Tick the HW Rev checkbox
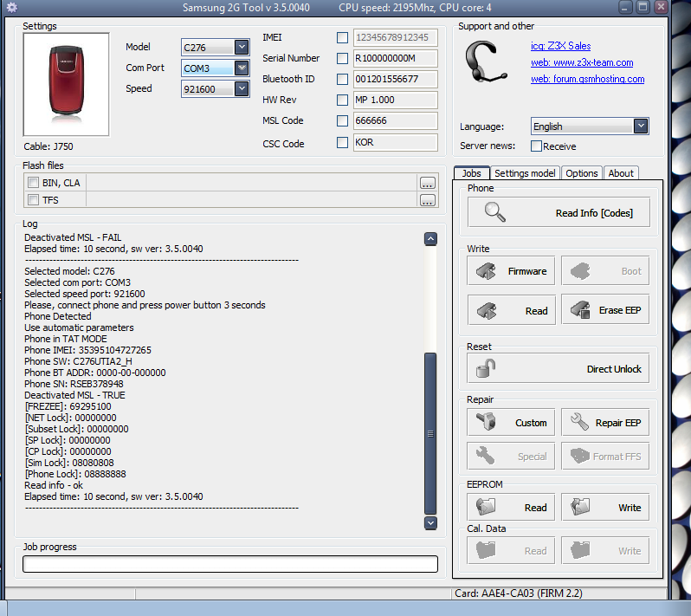This screenshot has width=691, height=616. tap(342, 100)
